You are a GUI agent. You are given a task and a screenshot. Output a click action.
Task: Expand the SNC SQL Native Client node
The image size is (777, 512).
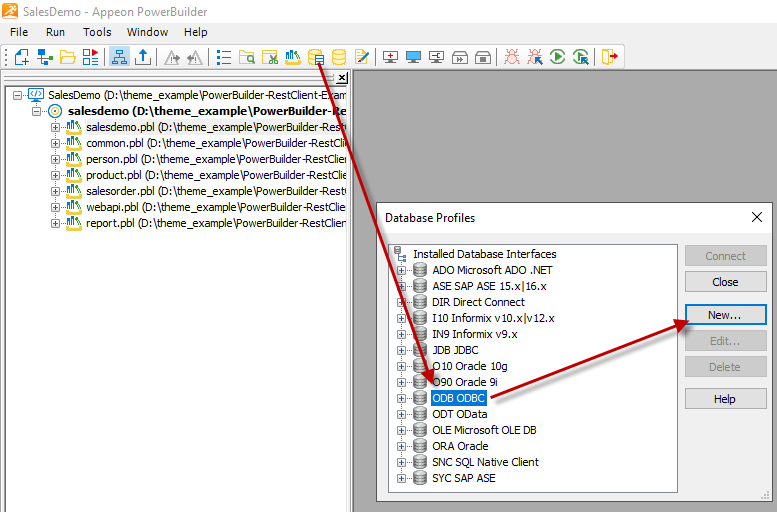tap(401, 462)
